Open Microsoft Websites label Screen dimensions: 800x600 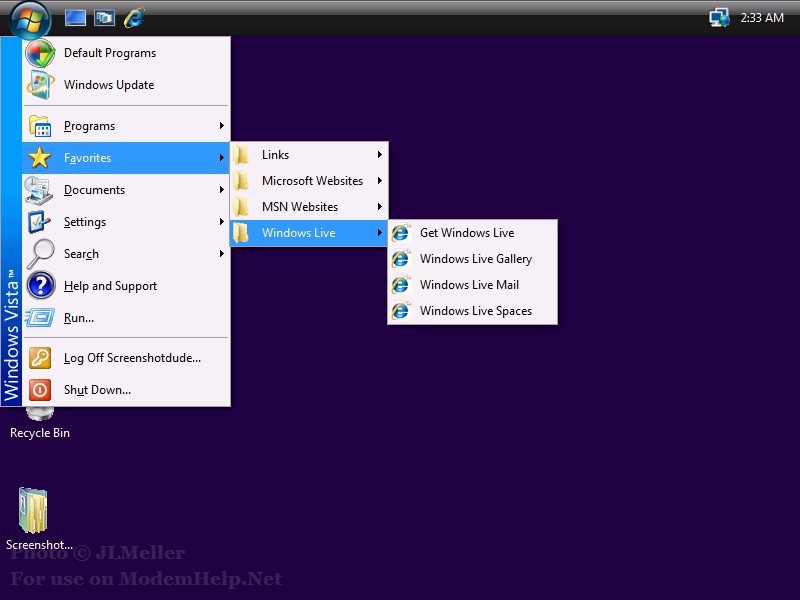click(312, 181)
